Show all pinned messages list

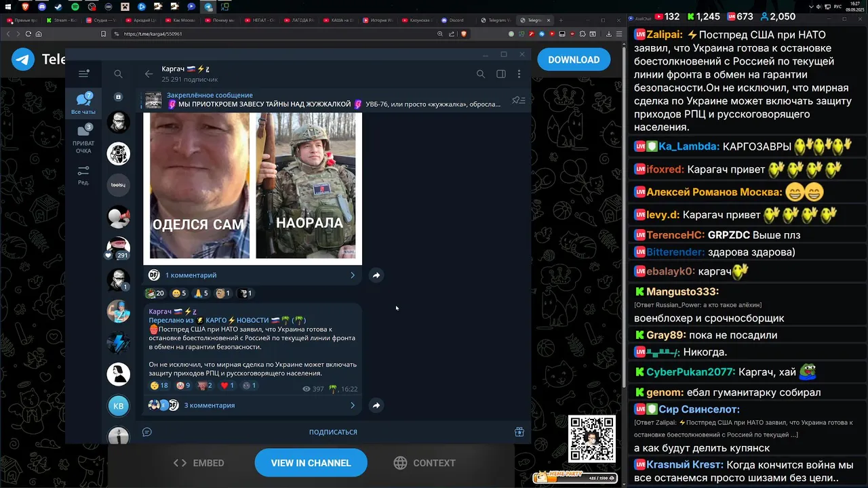click(519, 100)
